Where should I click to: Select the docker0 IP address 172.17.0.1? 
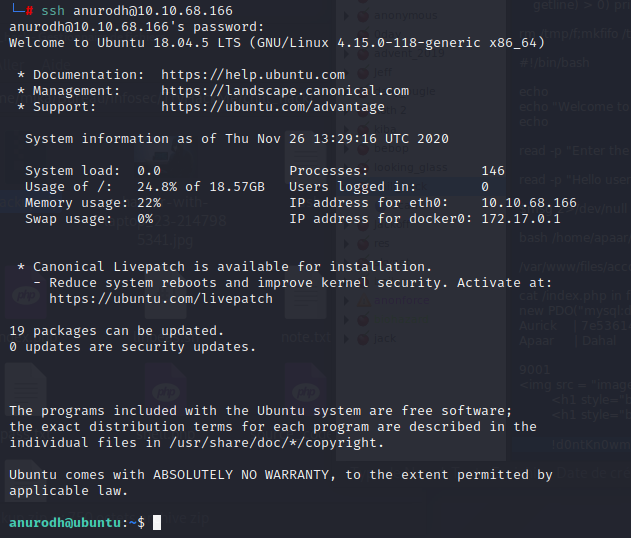click(x=521, y=219)
